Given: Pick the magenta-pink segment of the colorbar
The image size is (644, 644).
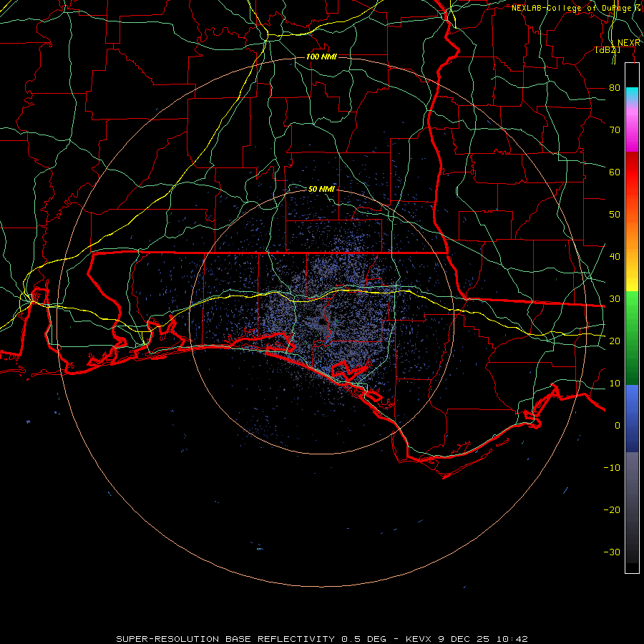Looking at the screenshot, I should 632,130.
